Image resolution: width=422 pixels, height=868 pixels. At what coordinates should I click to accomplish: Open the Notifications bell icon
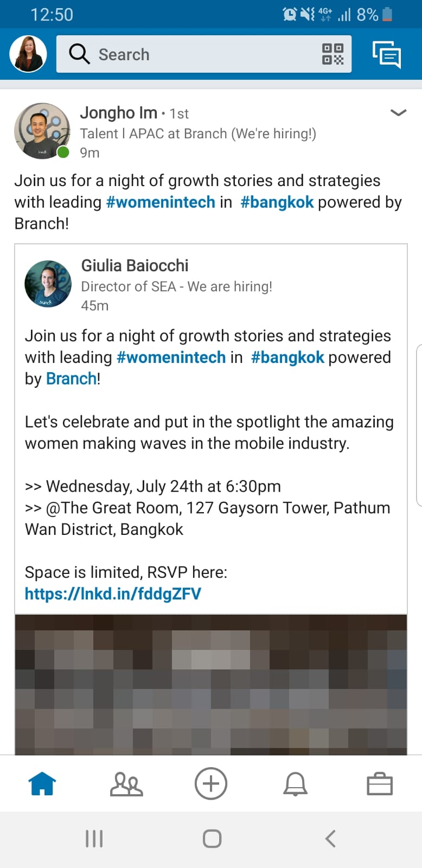click(x=295, y=784)
